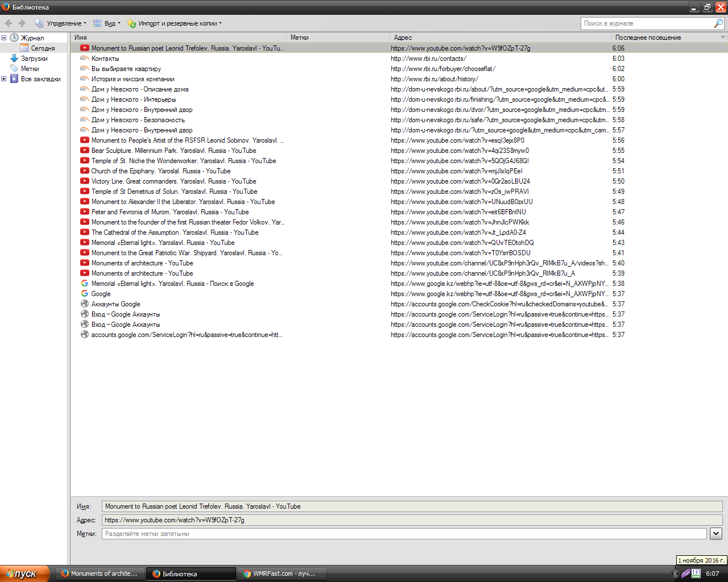The width and height of the screenshot is (728, 582).
Task: Sort by Последнее посещение column header
Action: pyautogui.click(x=664, y=38)
